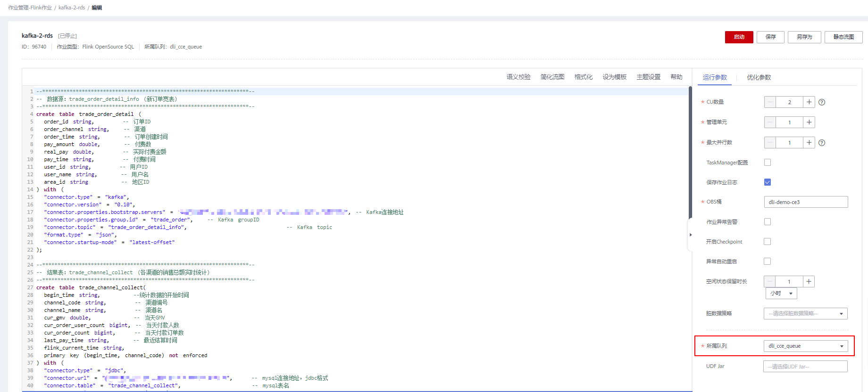Click the connector.topic trade_order_detail_info line

pyautogui.click(x=116, y=227)
